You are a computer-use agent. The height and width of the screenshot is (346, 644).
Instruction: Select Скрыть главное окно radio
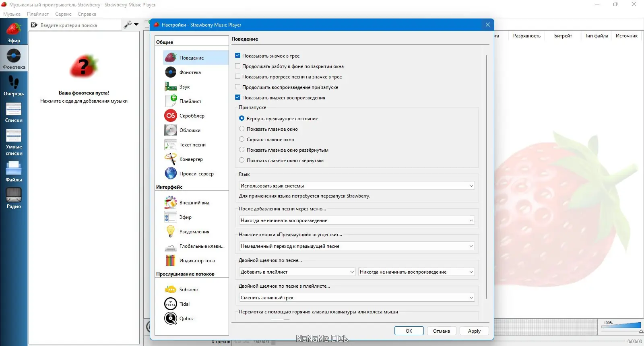click(242, 139)
